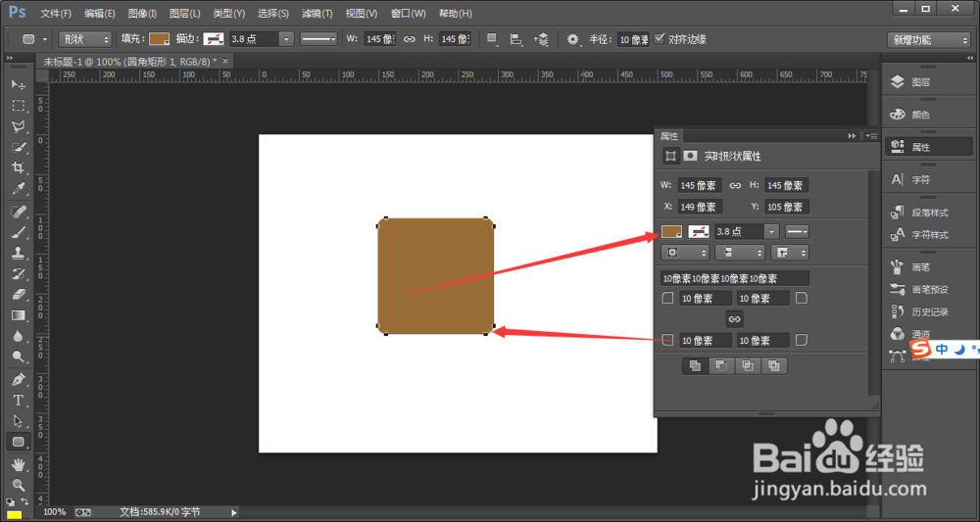Select the Horizontal Type tool
This screenshot has height=522, width=980.
[x=18, y=401]
